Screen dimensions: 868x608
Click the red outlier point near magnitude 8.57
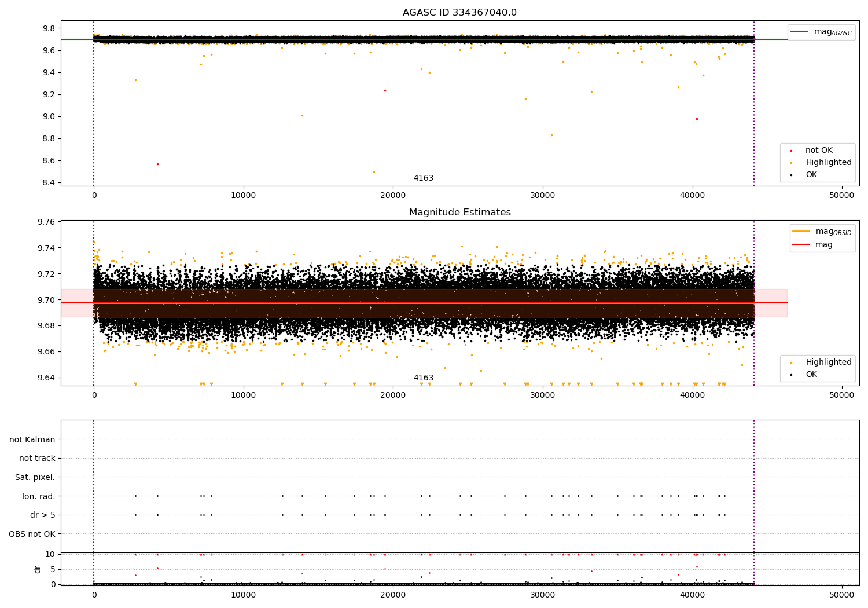coord(157,164)
